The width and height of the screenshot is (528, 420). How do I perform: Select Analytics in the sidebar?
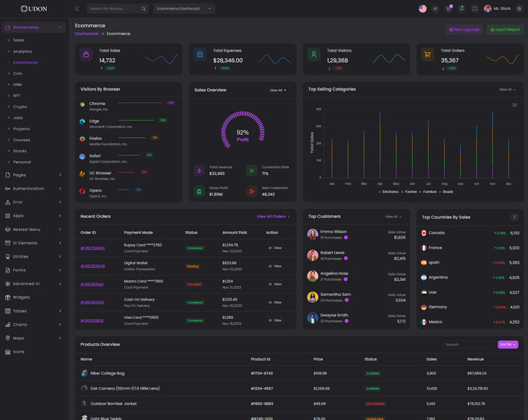[22, 52]
